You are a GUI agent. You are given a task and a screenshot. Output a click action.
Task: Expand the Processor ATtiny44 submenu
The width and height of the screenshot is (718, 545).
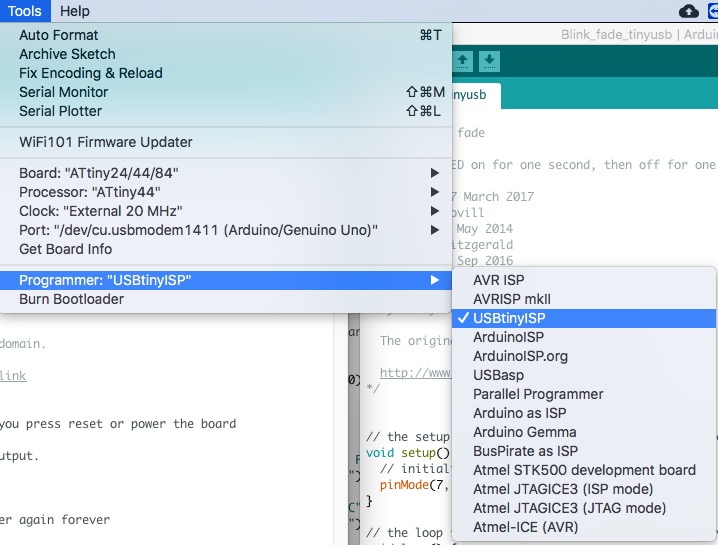click(x=226, y=192)
